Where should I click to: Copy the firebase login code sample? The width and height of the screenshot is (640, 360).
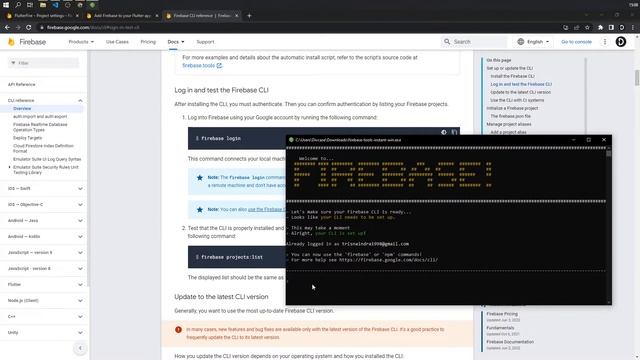(x=454, y=132)
